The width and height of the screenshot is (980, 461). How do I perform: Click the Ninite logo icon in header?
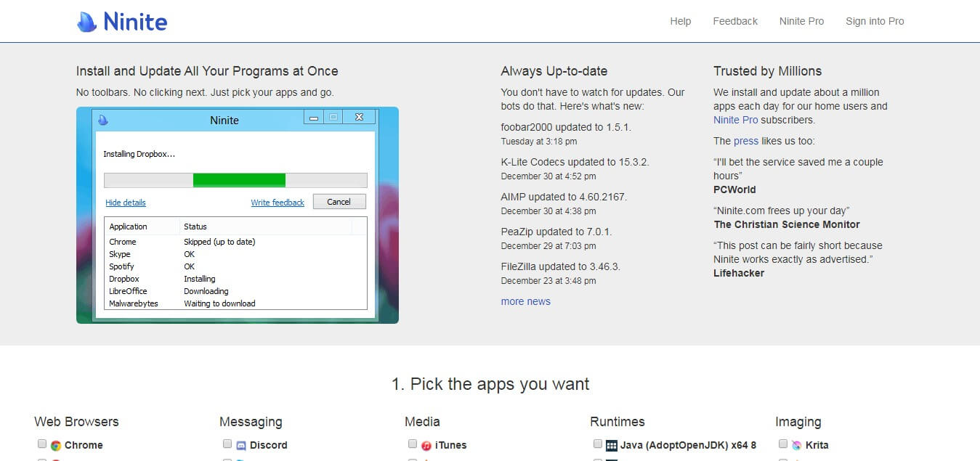pos(86,22)
